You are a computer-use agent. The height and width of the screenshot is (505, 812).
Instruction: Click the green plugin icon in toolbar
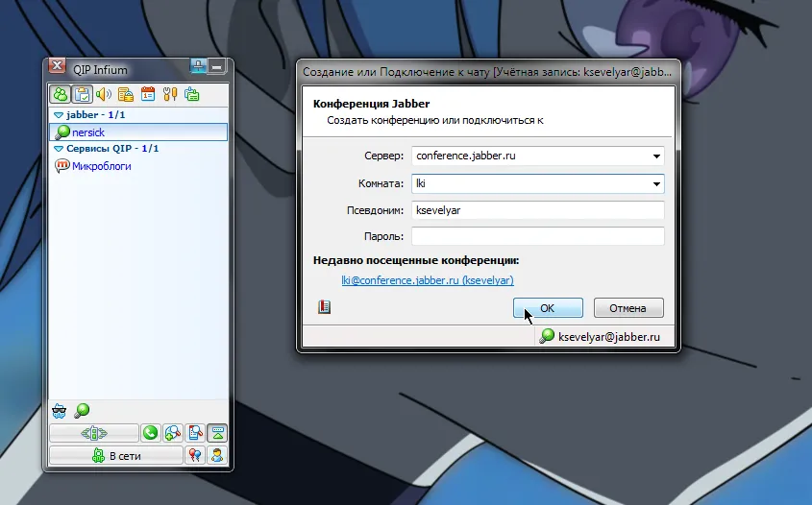pyautogui.click(x=192, y=94)
